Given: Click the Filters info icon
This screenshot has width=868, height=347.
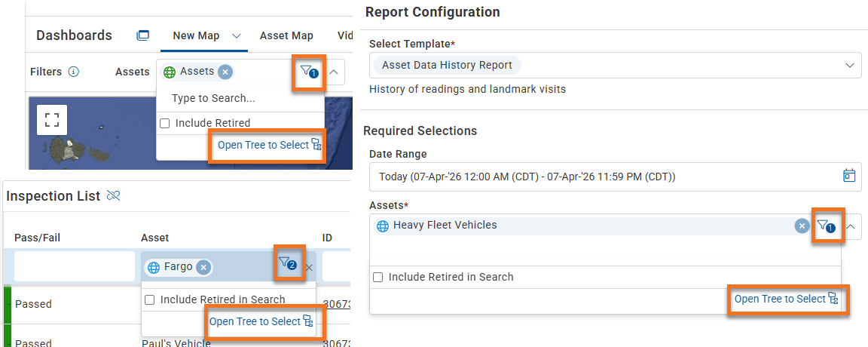Looking at the screenshot, I should point(74,72).
